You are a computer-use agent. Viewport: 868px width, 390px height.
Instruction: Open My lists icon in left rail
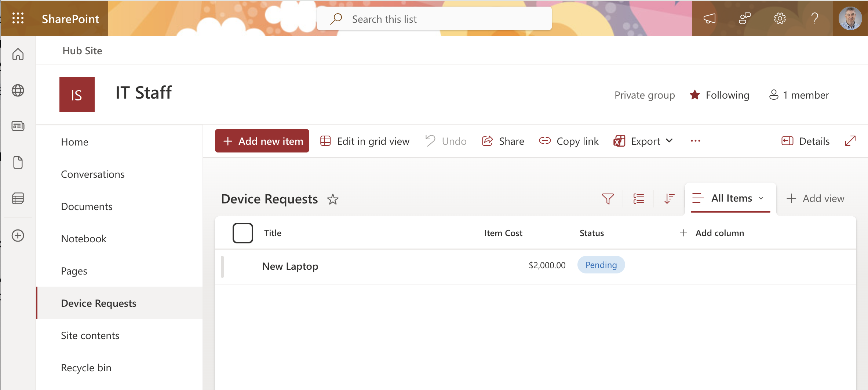click(x=18, y=198)
